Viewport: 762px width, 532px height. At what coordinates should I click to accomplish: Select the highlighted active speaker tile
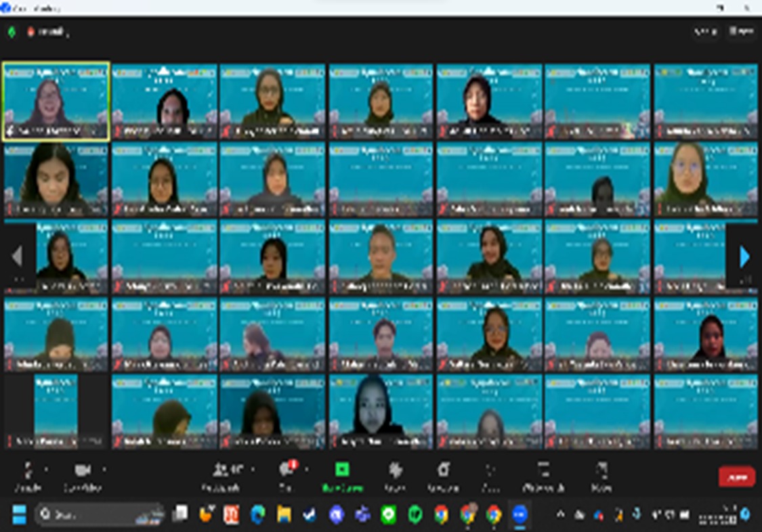56,102
